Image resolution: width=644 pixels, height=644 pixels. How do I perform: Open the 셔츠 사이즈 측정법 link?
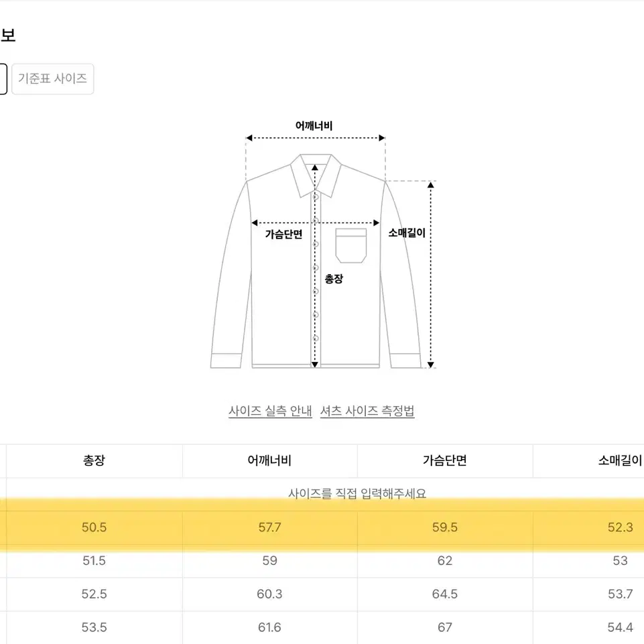[367, 411]
